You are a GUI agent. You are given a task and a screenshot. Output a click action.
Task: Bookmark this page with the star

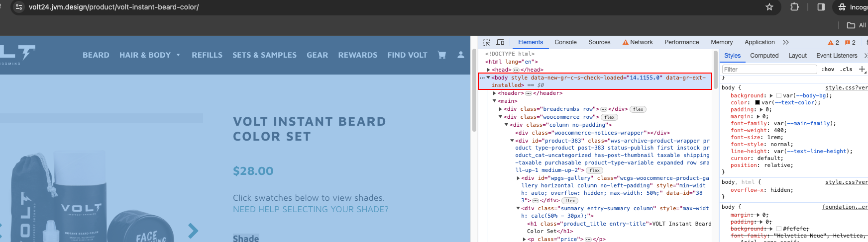click(x=769, y=7)
